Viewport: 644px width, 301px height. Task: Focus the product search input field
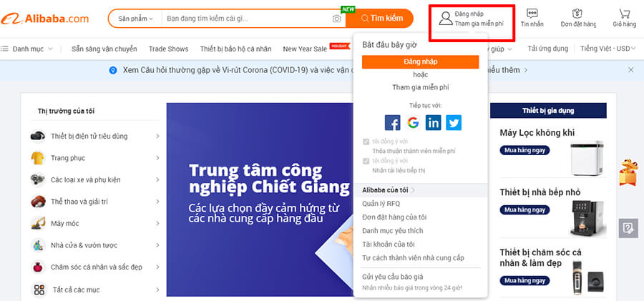point(246,19)
